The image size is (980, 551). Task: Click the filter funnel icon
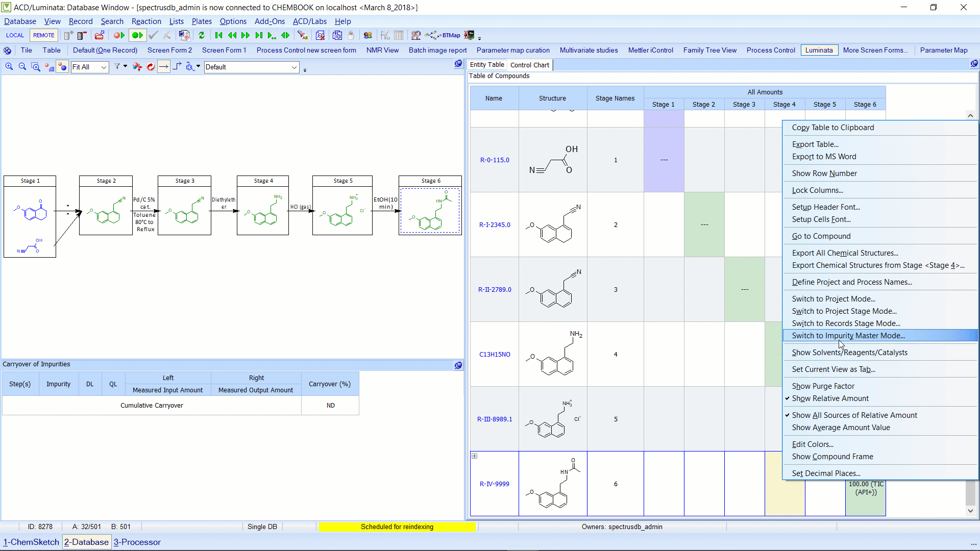click(117, 67)
